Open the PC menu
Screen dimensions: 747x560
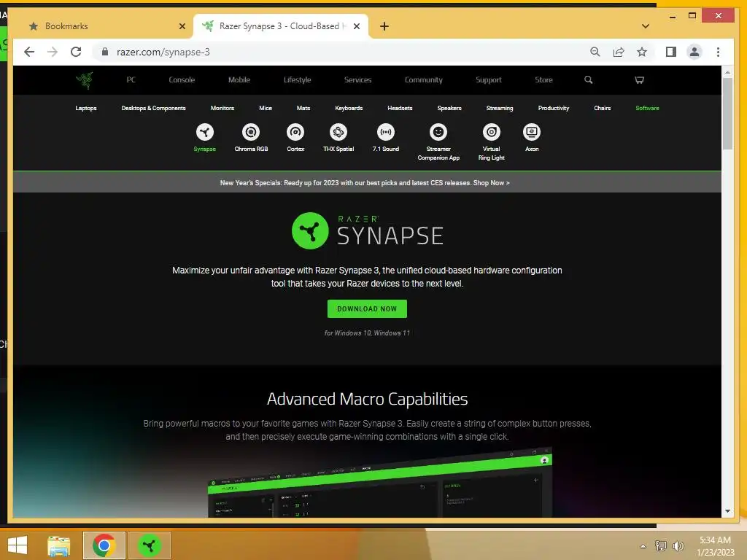[131, 80]
